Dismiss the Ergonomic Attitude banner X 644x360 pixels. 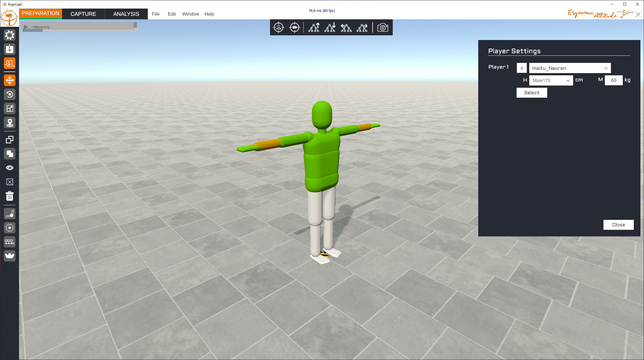[638, 15]
